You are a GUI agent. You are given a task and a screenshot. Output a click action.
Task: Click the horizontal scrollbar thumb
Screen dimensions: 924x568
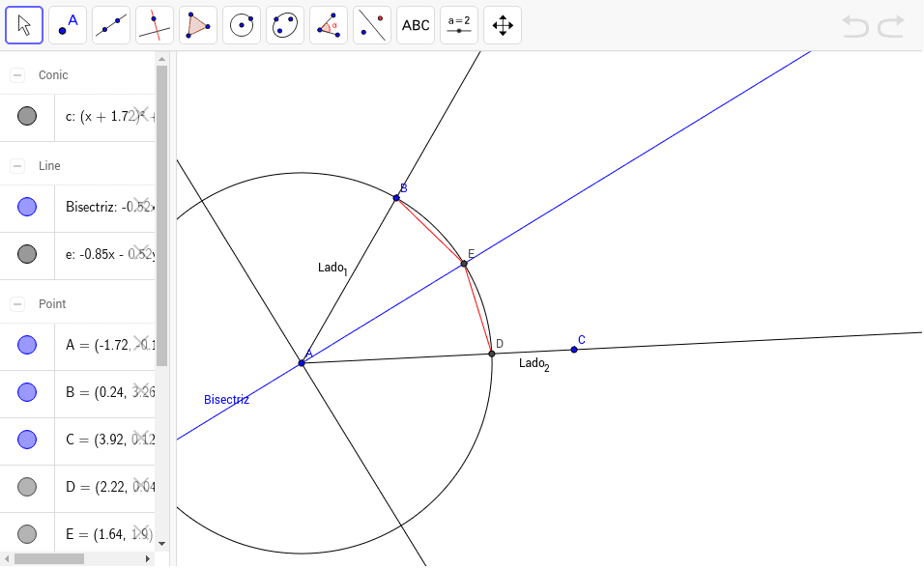[x=49, y=558]
